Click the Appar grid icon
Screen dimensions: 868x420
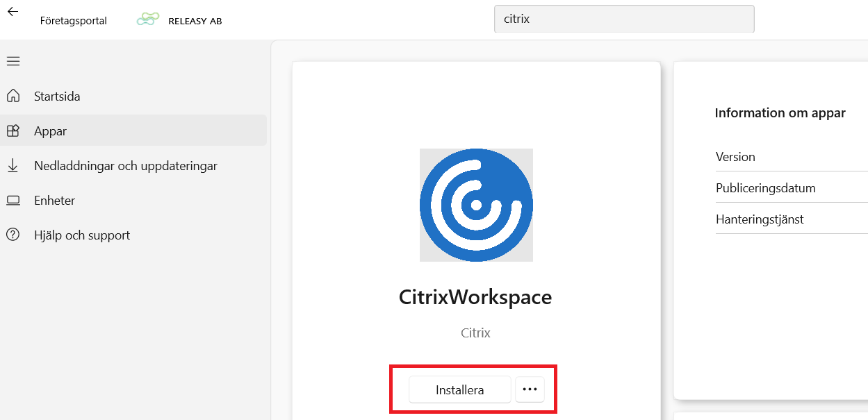click(x=13, y=131)
